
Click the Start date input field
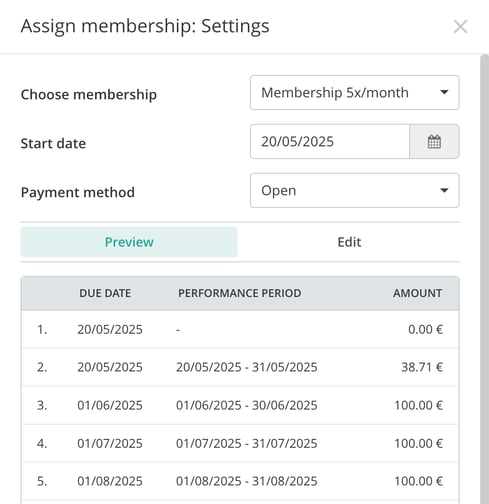coord(330,142)
